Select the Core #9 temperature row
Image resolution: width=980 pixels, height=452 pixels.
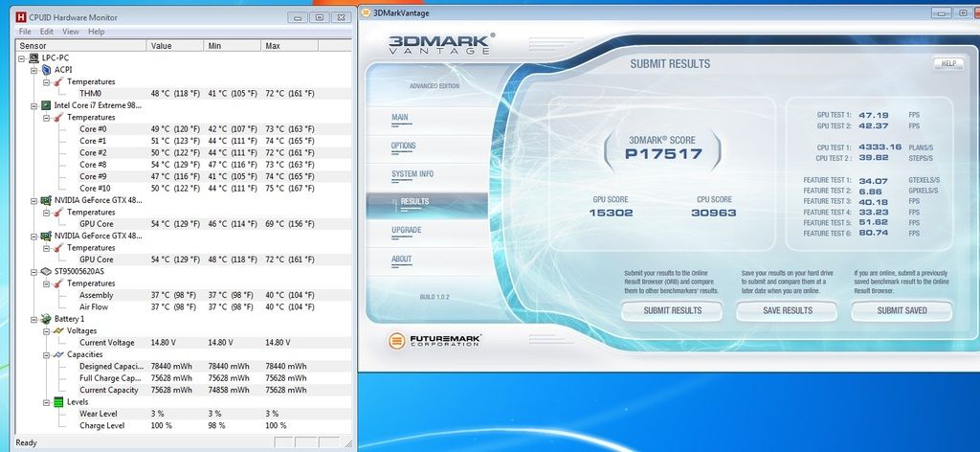click(184, 176)
